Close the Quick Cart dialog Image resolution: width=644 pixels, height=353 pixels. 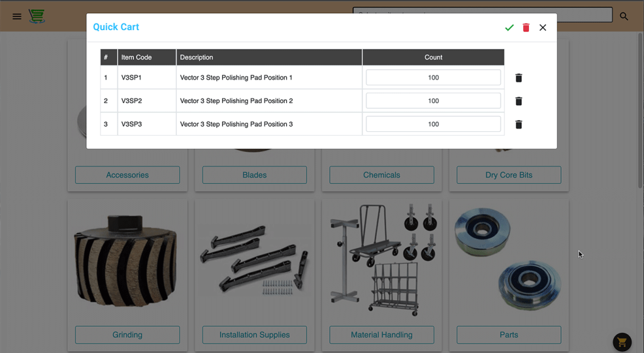point(543,28)
